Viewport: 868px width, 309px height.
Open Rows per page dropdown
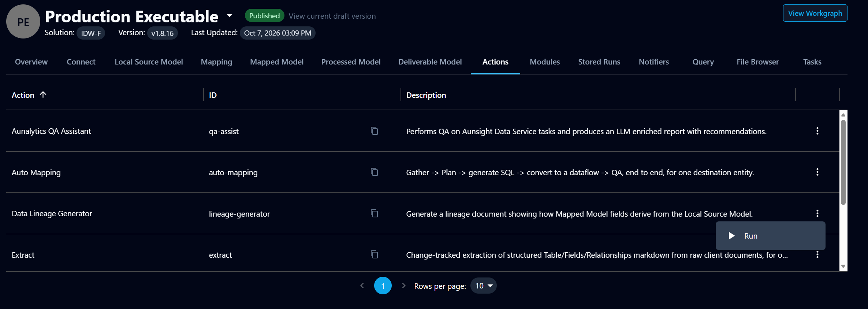pos(484,286)
